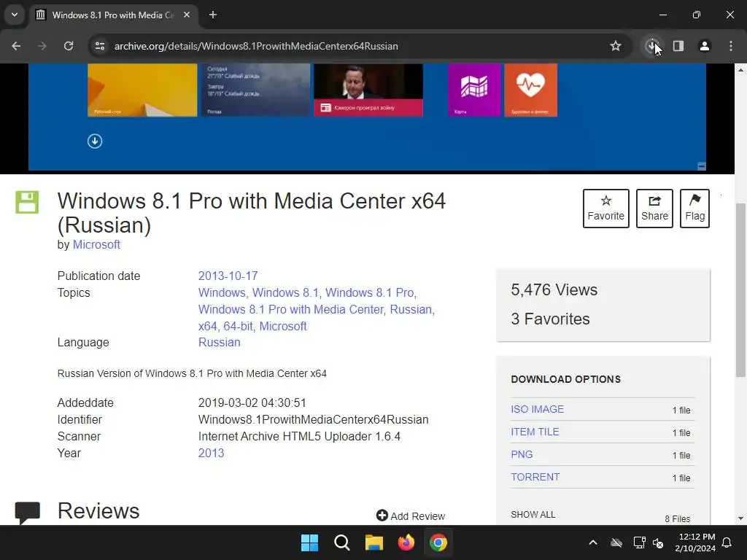Screen dimensions: 747x560
Task: Toggle the Chrome side panel icon
Action: (x=678, y=46)
